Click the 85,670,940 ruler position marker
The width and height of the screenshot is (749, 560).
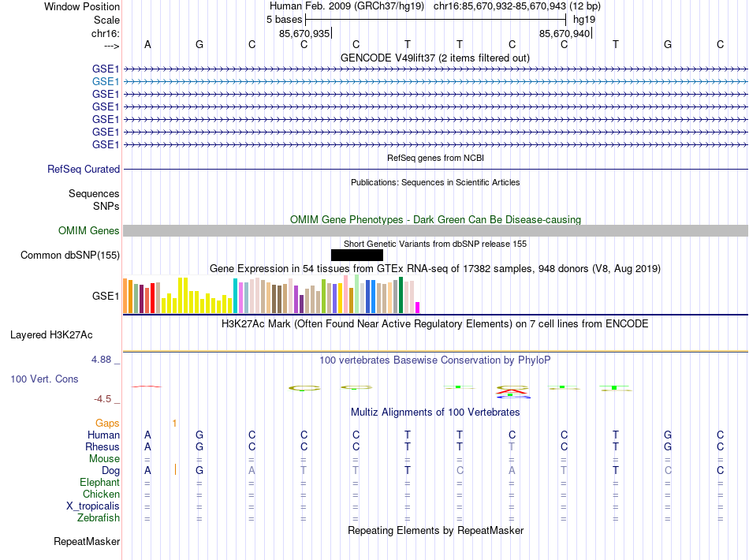point(565,33)
